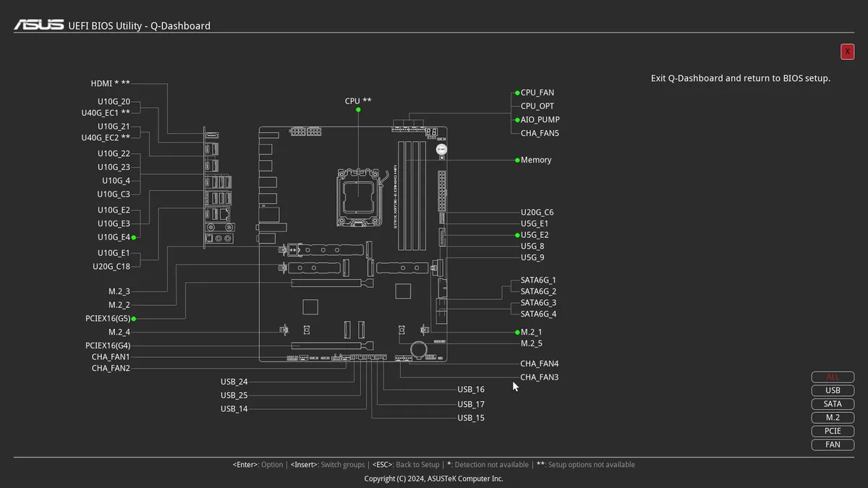Select the PCIE filter button
This screenshot has height=488, width=868.
pos(833,431)
